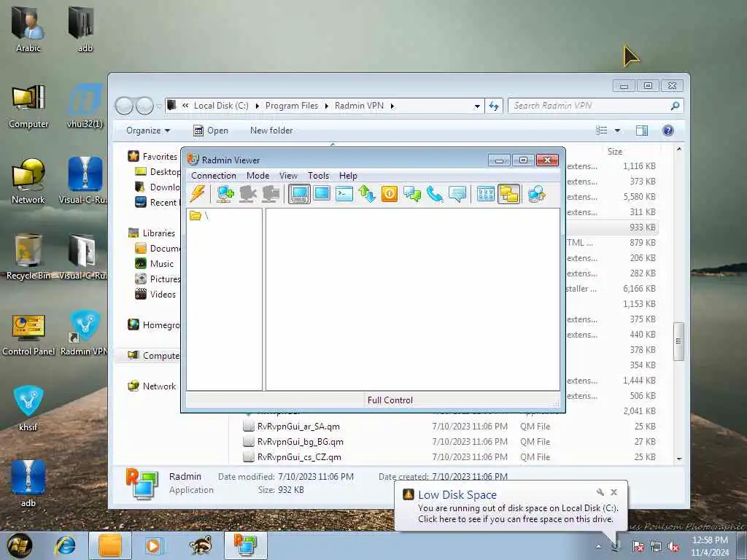The height and width of the screenshot is (560, 747).
Task: Toggle the folder tree view icon
Action: click(508, 194)
